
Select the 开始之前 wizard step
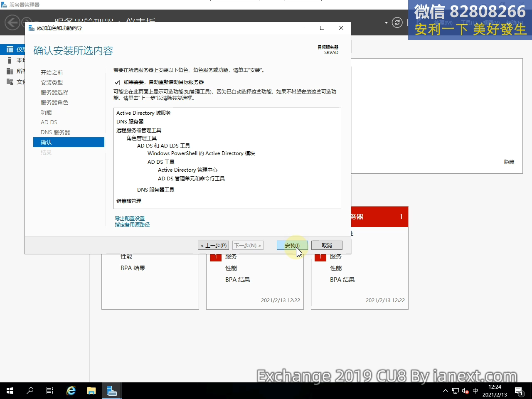point(52,73)
